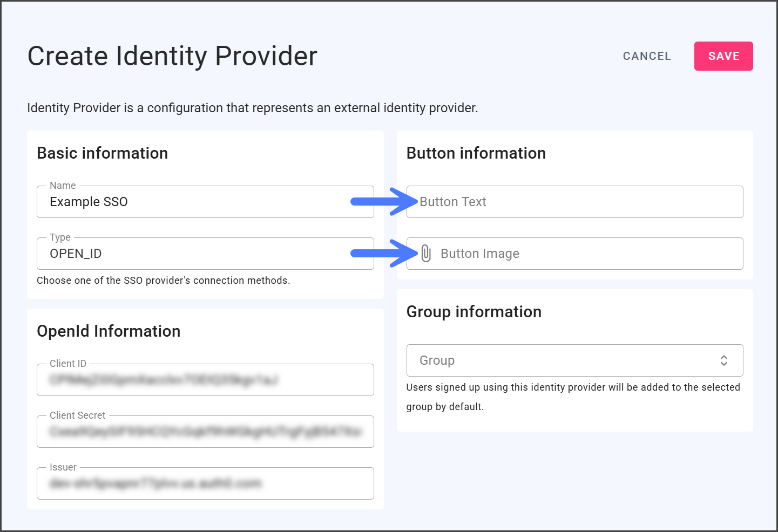Click the Group default assignment helper text
This screenshot has width=778, height=532.
(572, 397)
